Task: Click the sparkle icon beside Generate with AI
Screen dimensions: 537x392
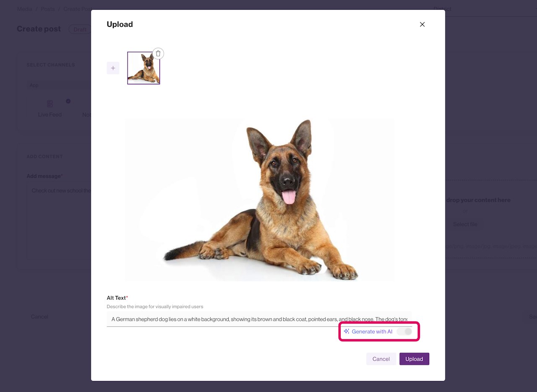Action: point(347,331)
